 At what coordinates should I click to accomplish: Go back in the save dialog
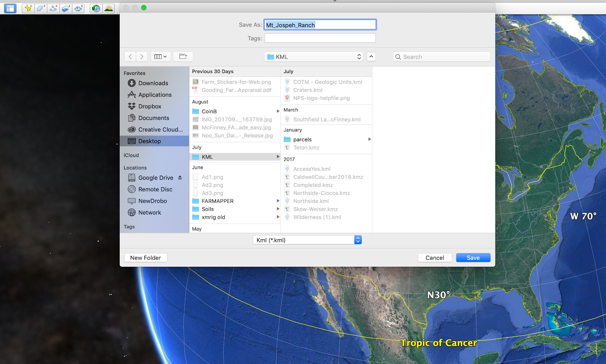click(130, 57)
